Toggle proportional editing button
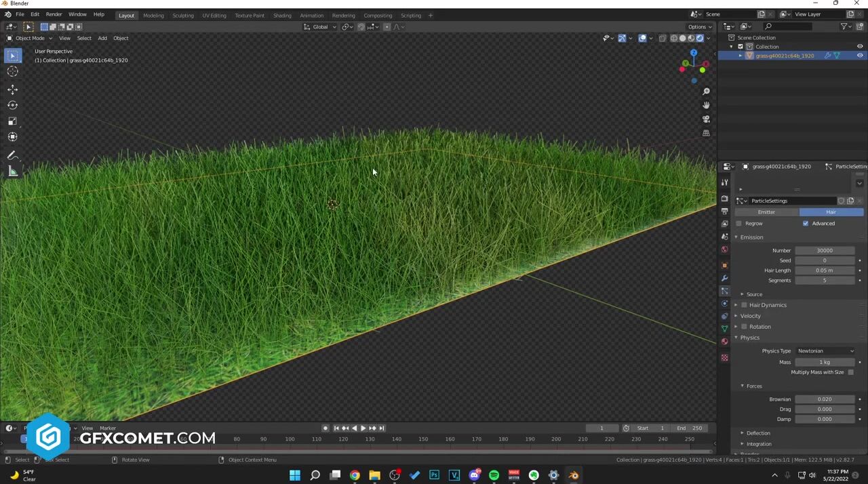This screenshot has height=484, width=868. click(x=387, y=26)
